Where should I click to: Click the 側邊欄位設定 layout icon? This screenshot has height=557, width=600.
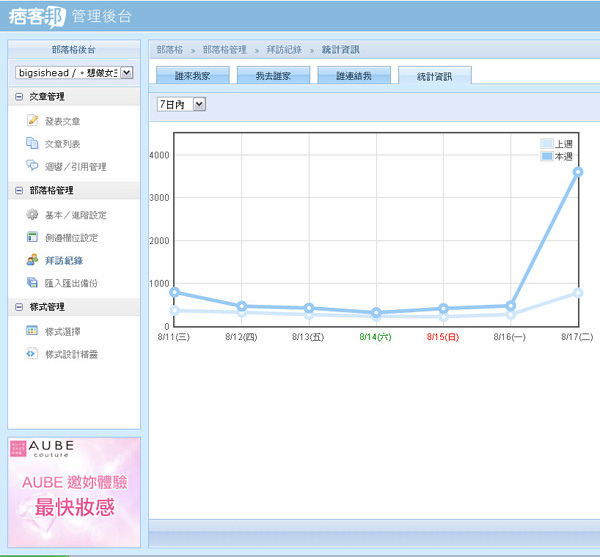coord(32,237)
